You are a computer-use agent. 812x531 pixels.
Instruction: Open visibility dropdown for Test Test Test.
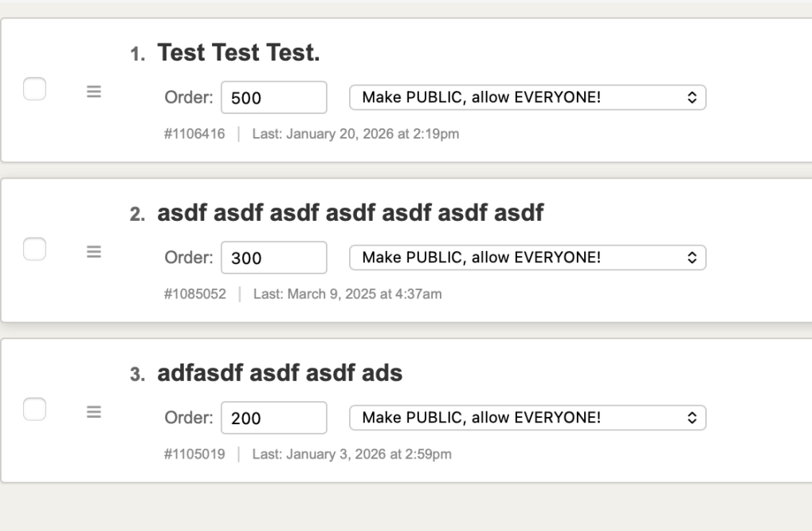click(x=528, y=97)
